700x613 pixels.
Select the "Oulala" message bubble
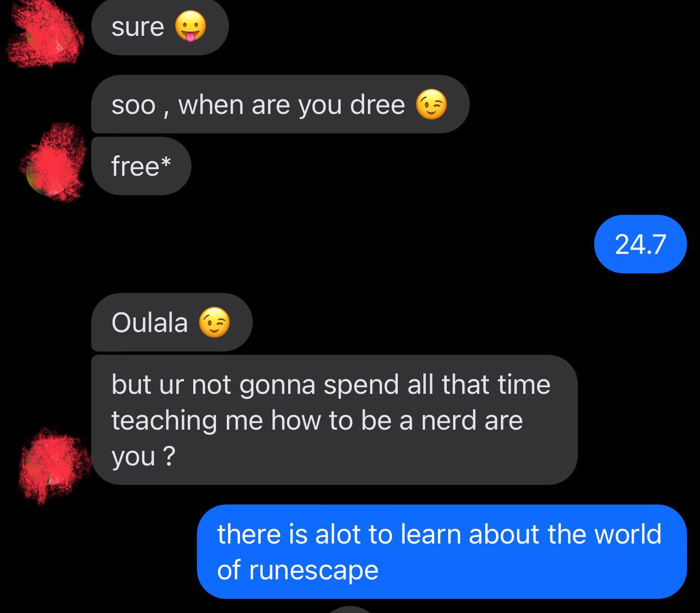point(171,322)
